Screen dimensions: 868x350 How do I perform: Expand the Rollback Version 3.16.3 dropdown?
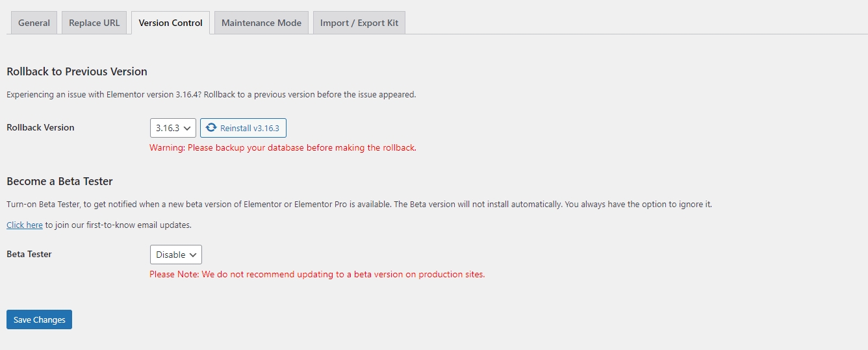173,128
